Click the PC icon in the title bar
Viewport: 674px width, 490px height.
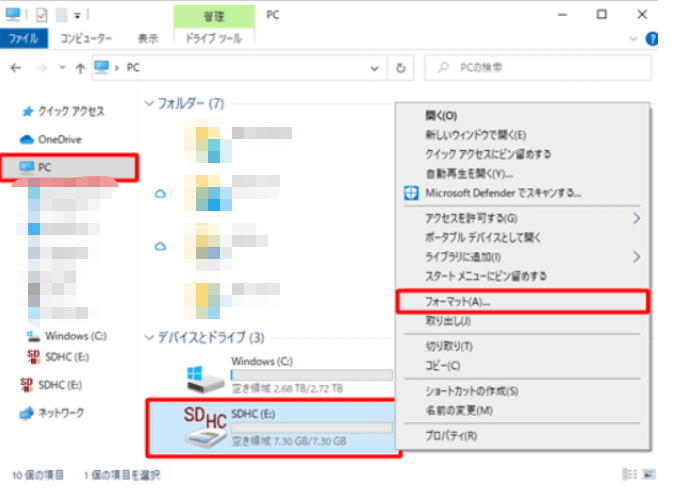[12, 15]
